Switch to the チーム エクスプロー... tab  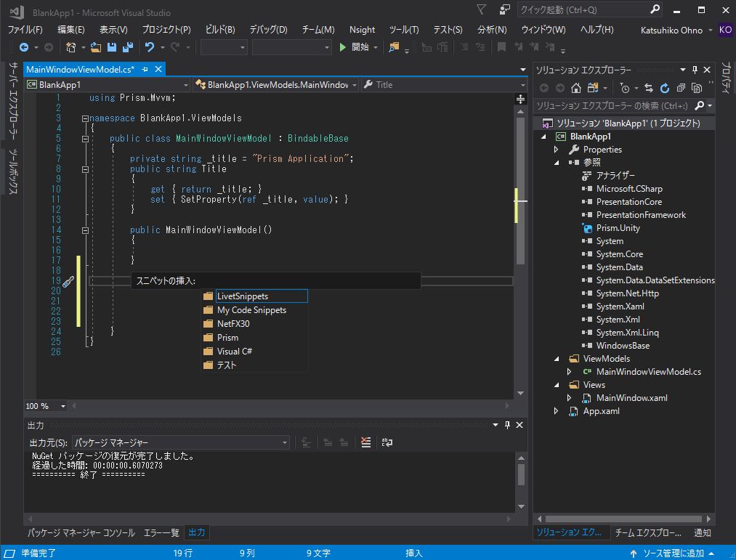[x=648, y=532]
